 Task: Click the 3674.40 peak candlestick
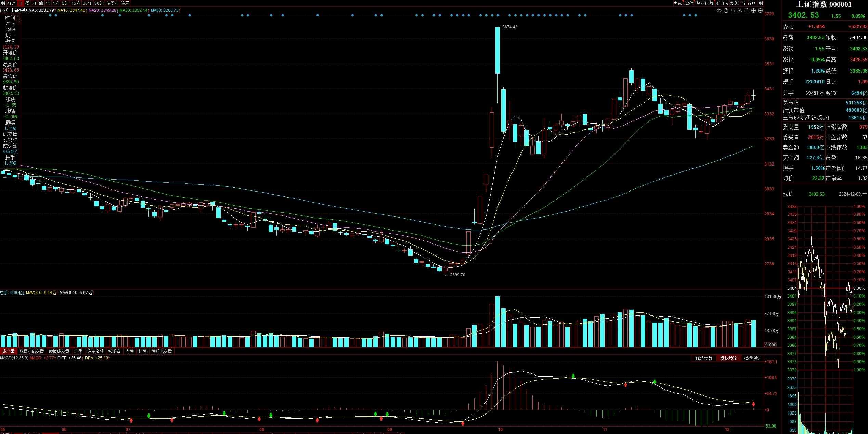(x=497, y=50)
